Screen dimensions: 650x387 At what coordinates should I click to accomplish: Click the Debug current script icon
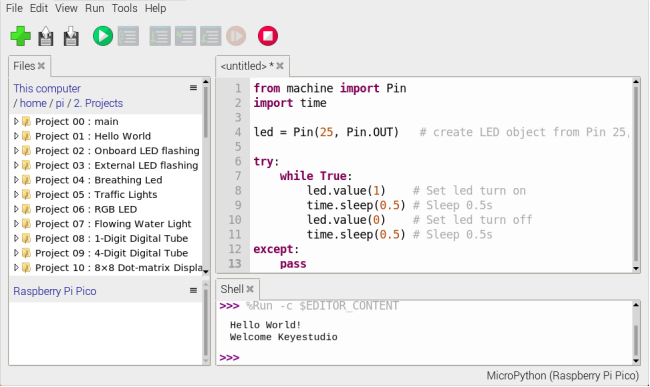click(129, 36)
